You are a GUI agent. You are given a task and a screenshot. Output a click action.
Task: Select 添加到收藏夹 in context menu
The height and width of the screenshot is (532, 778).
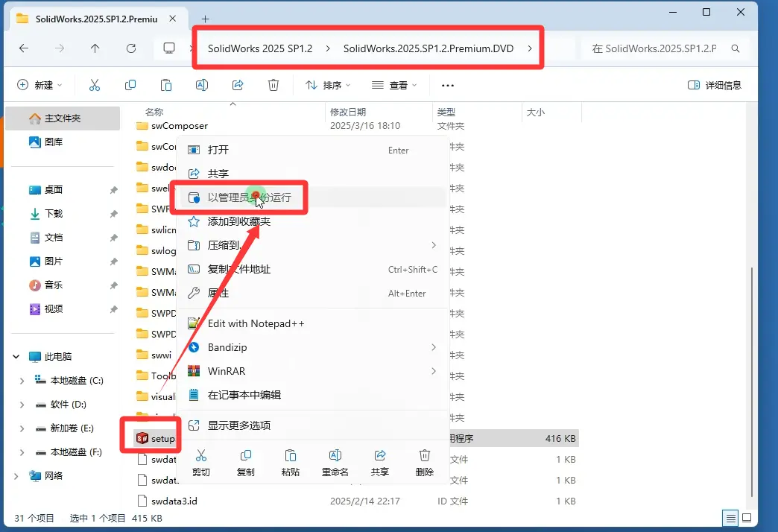[312, 221]
